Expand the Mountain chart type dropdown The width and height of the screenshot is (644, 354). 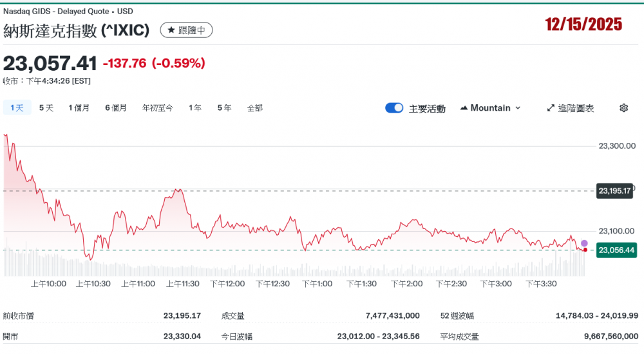point(491,108)
